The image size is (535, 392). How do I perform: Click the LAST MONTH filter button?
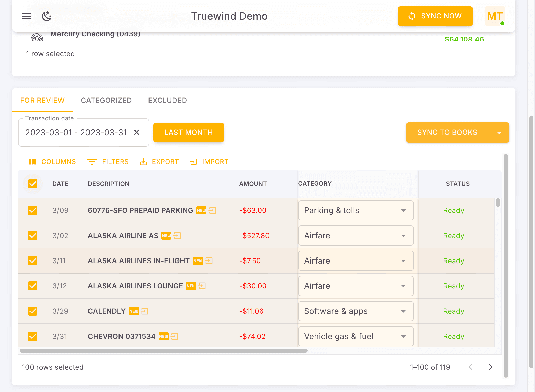[x=188, y=132]
